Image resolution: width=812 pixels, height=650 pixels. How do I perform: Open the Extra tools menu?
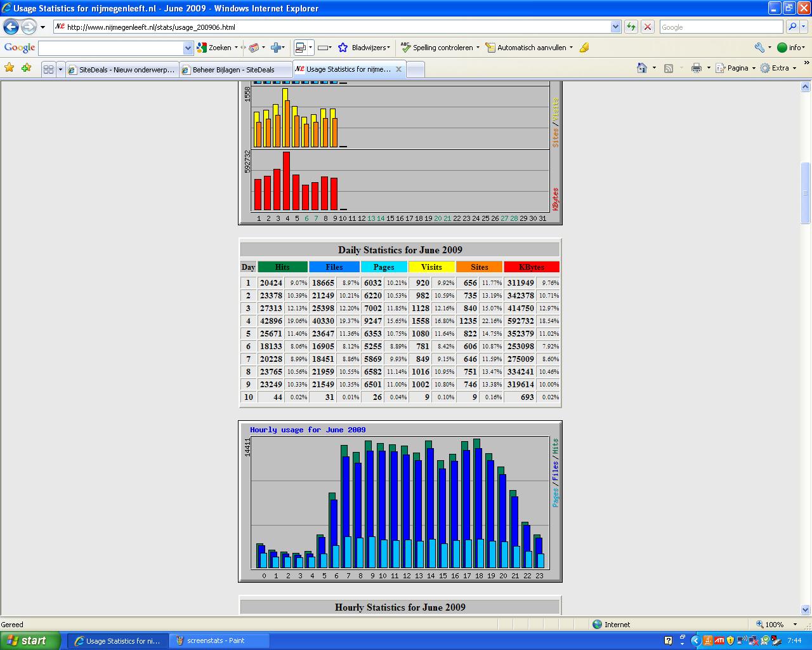778,68
